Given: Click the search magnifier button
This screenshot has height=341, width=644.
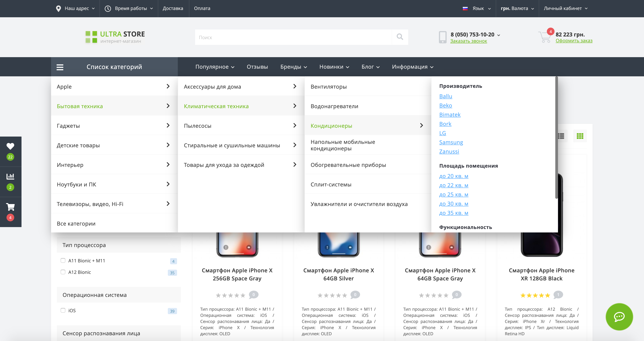Looking at the screenshot, I should [400, 37].
